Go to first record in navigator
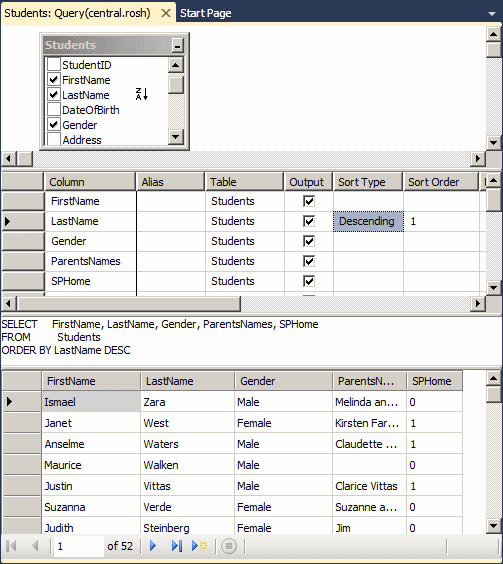Image resolution: width=503 pixels, height=564 pixels. (12, 546)
